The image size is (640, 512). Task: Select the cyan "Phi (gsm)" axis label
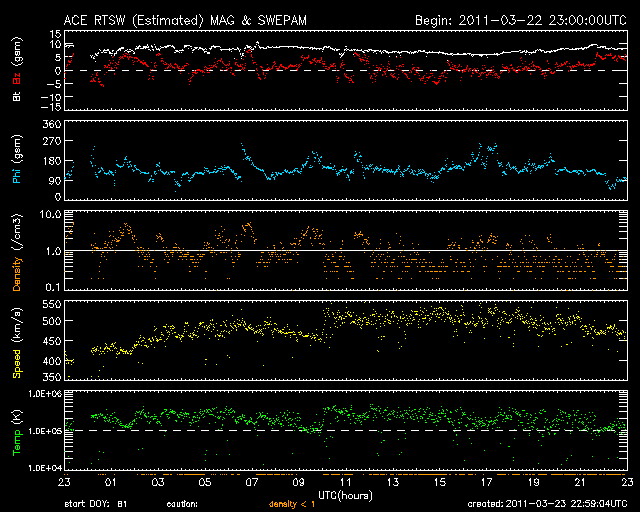coord(17,159)
